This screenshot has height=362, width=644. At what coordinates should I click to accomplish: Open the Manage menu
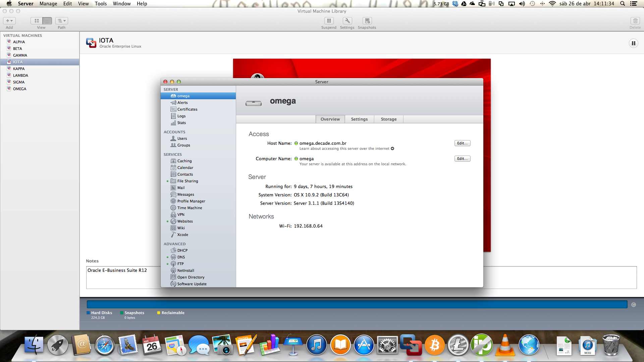click(48, 4)
